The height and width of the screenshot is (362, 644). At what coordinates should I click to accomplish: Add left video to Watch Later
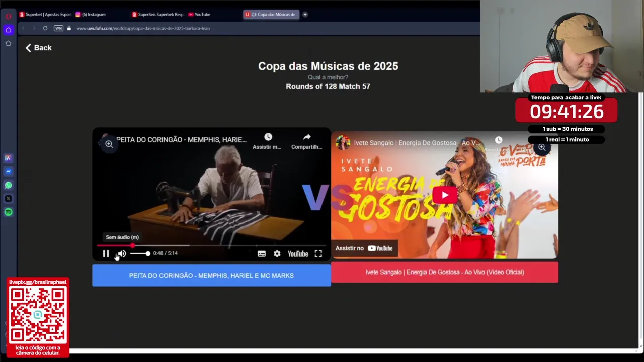coord(267,141)
